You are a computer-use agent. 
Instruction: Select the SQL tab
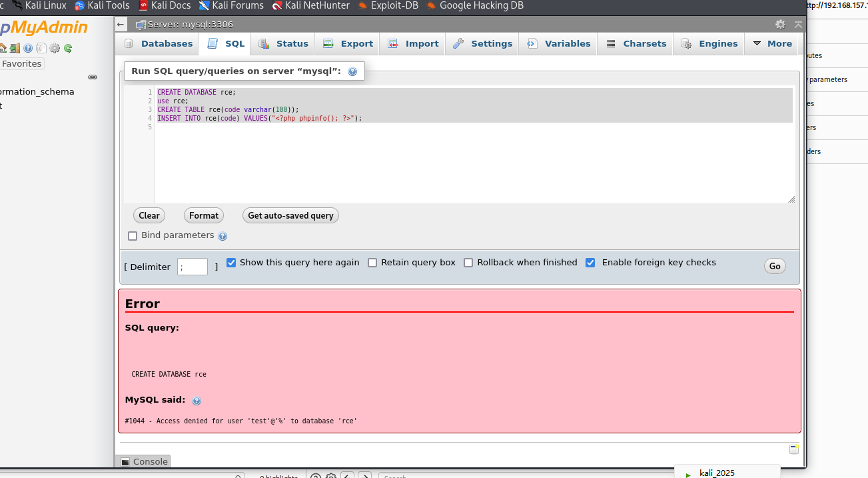[x=226, y=44]
